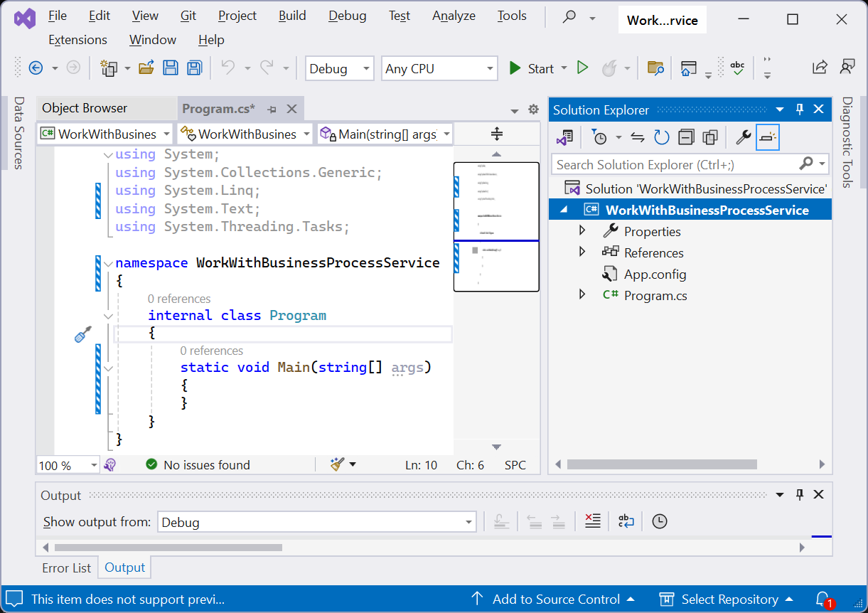Expand the Properties node
The image size is (868, 613).
click(582, 230)
